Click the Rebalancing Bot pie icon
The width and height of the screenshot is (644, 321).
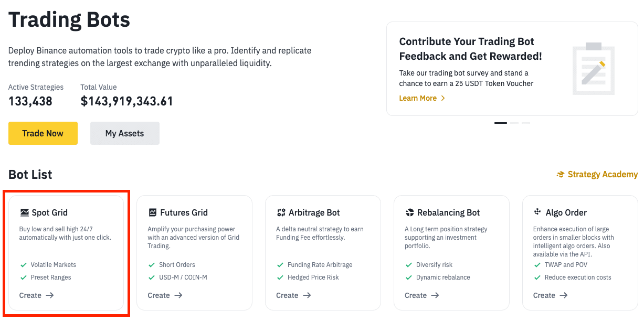tap(410, 213)
